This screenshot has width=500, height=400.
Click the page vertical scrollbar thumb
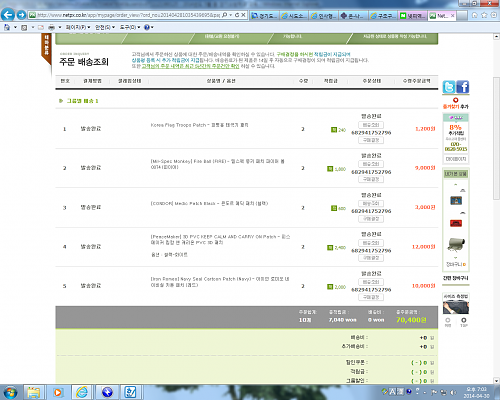coord(496,138)
